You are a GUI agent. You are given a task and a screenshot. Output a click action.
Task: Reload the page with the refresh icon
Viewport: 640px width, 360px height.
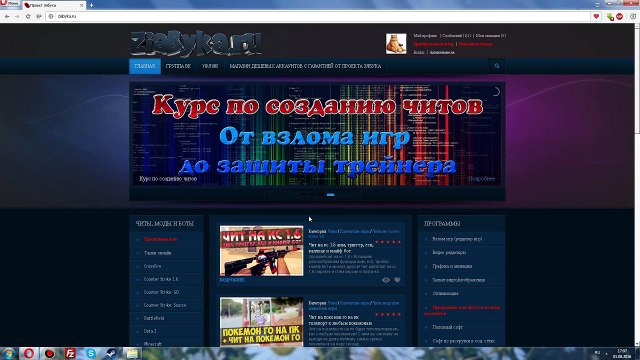click(28, 16)
